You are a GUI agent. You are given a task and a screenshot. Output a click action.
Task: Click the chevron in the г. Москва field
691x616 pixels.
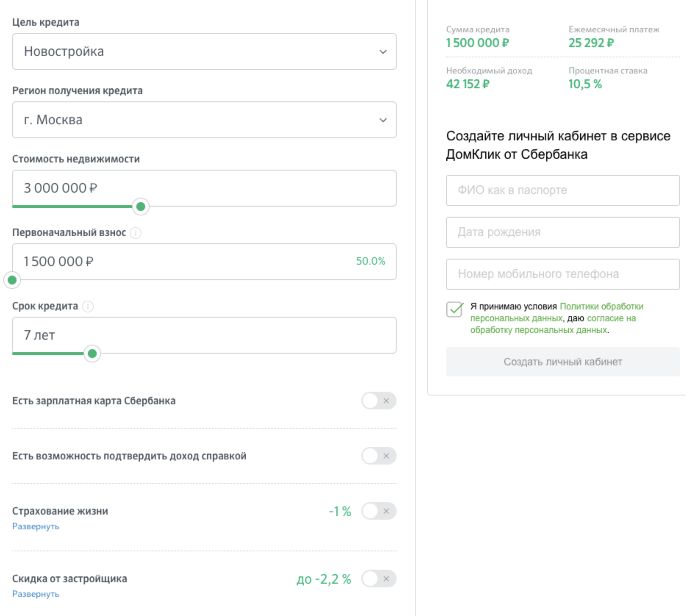(x=383, y=120)
